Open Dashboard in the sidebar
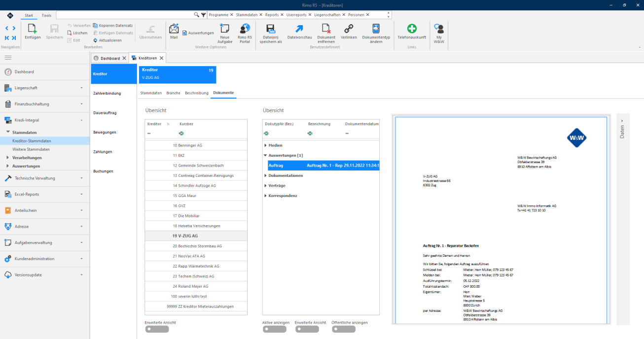The width and height of the screenshot is (644, 339). point(45,72)
